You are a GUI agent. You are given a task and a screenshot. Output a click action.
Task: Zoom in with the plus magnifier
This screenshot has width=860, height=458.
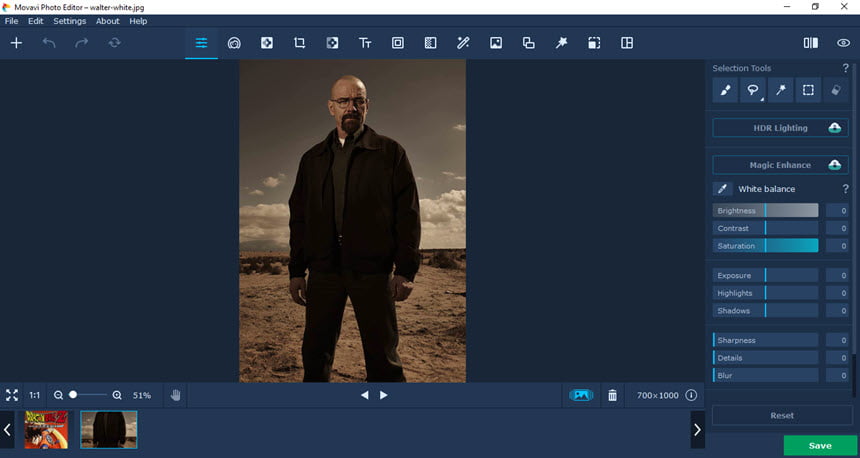click(117, 395)
